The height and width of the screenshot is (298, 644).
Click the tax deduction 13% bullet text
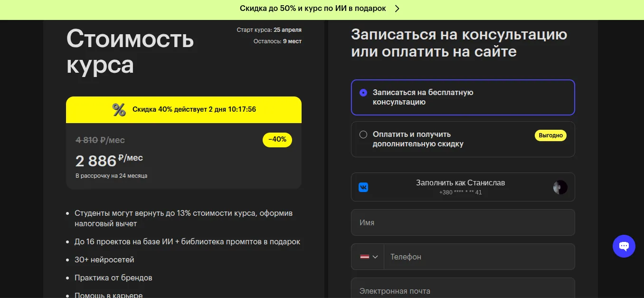pos(184,218)
